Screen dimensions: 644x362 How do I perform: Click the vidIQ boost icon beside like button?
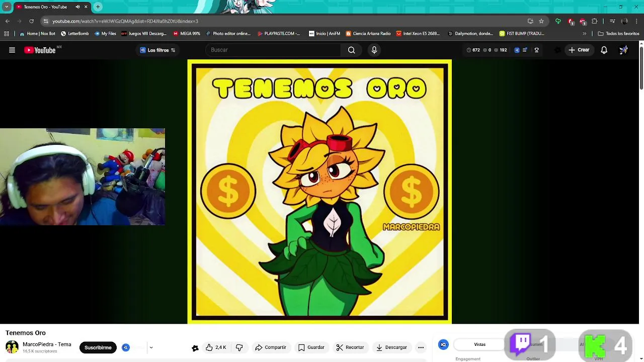coord(195,348)
